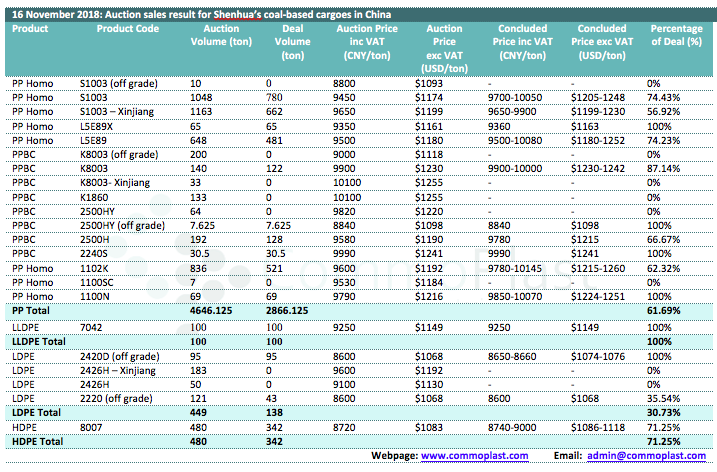Click the HDPE Total row label
This screenshot has height=472, width=717.
[36, 441]
